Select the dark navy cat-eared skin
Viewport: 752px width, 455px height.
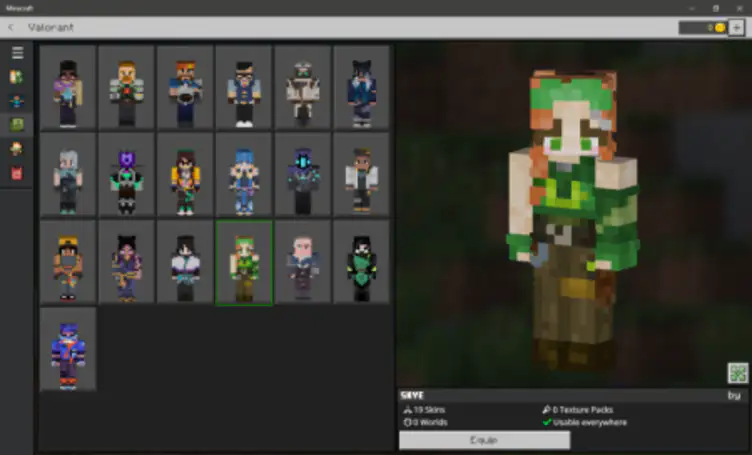coord(362,87)
